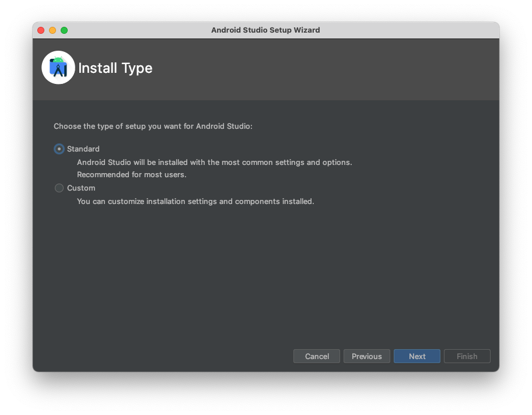Select the Standard radio button
The width and height of the screenshot is (532, 415).
click(59, 149)
